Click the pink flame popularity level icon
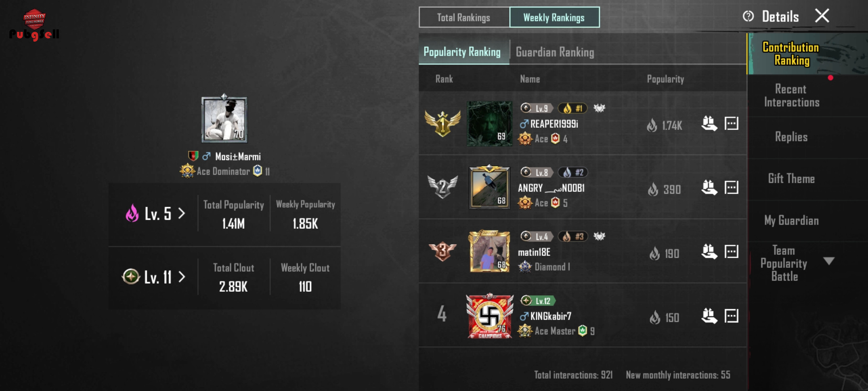 pos(132,213)
